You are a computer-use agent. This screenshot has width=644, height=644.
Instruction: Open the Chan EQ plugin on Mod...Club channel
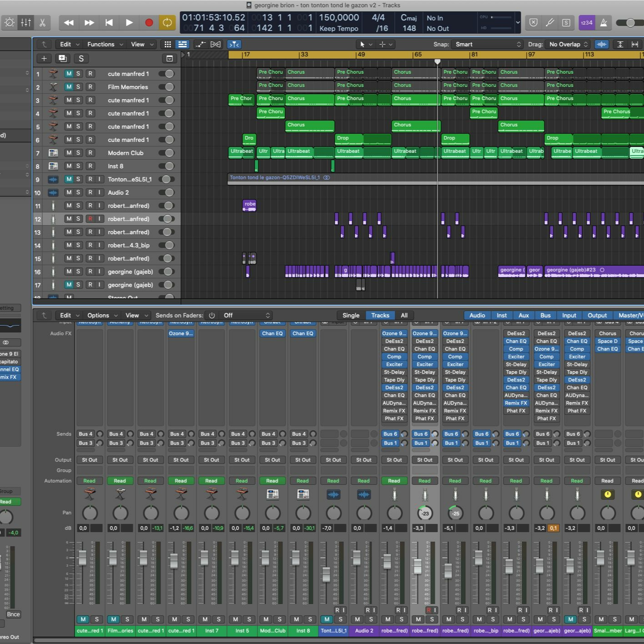pos(272,333)
